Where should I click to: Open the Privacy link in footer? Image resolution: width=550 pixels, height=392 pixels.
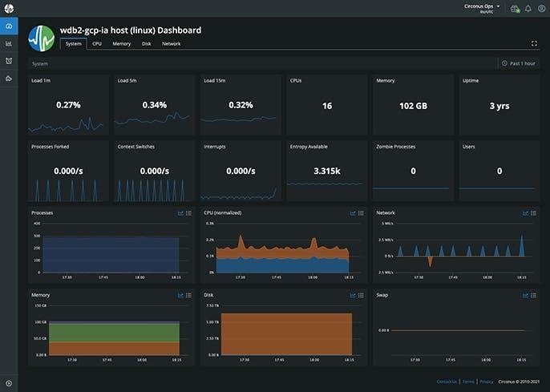[486, 382]
